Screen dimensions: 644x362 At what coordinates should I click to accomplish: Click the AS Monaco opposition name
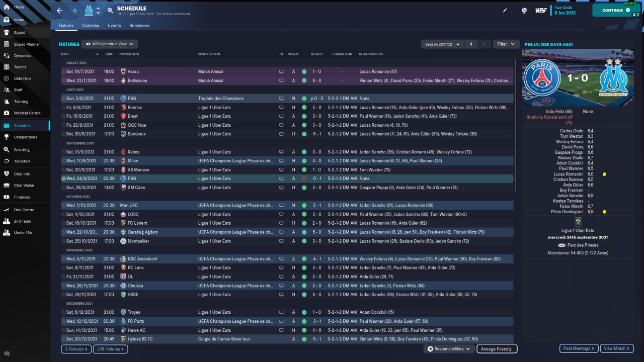(138, 170)
